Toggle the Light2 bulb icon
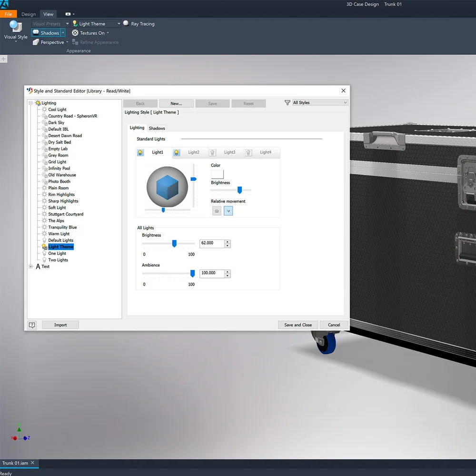This screenshot has height=476, width=476. click(177, 152)
